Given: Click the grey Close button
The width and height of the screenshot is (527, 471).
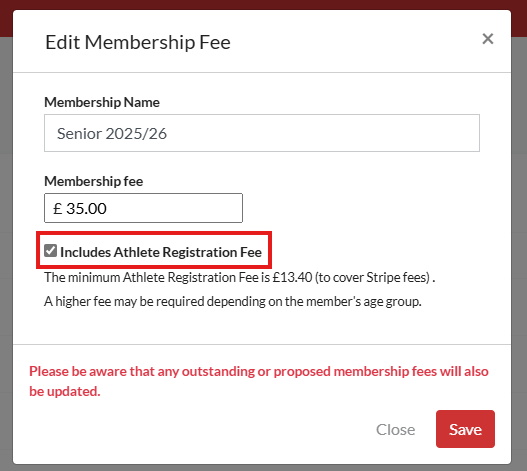Looking at the screenshot, I should 395,430.
